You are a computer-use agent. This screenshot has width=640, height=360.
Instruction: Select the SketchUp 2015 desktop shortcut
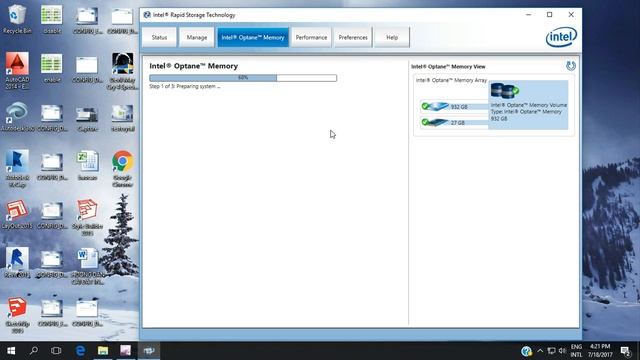click(17, 315)
